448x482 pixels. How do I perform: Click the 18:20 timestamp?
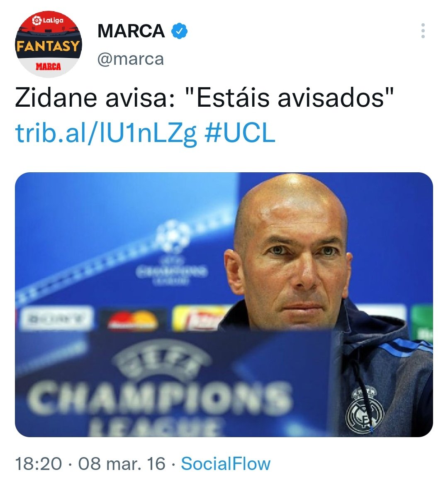(39, 464)
